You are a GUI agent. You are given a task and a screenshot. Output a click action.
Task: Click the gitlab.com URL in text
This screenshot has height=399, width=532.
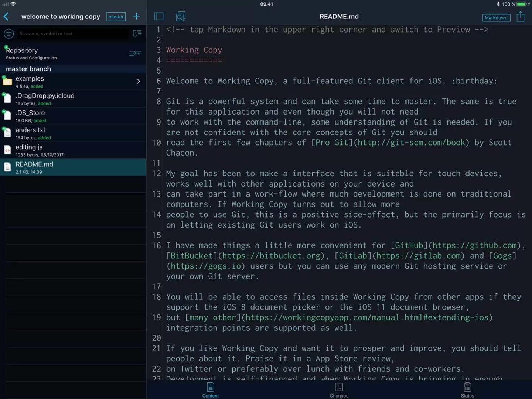419,256
